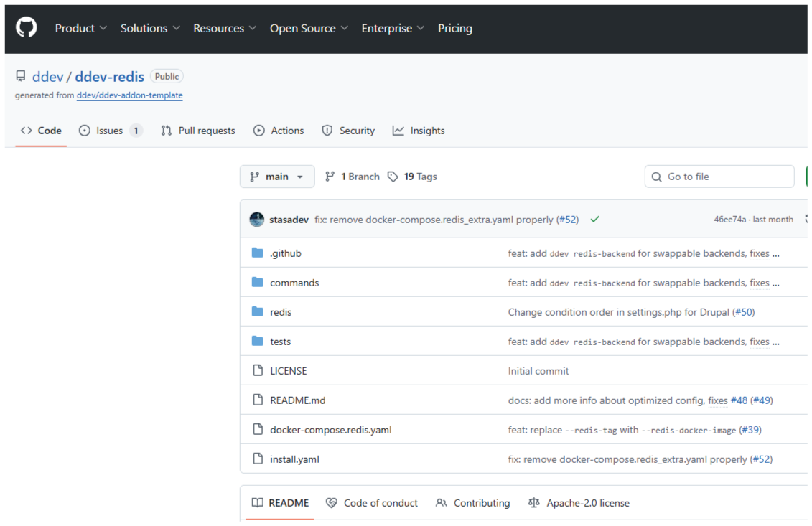Viewport: 812px width, 526px height.
Task: Click the install.yaml file icon
Action: point(258,459)
